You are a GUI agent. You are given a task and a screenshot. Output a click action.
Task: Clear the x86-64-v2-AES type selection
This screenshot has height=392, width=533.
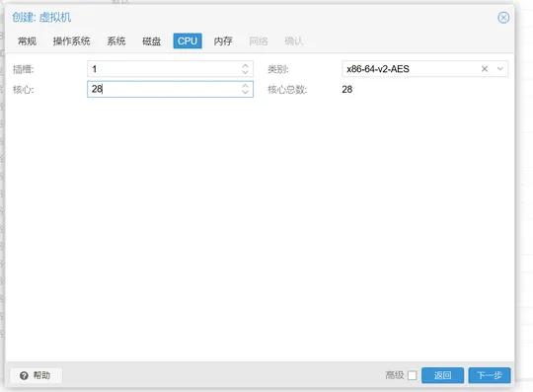click(485, 69)
